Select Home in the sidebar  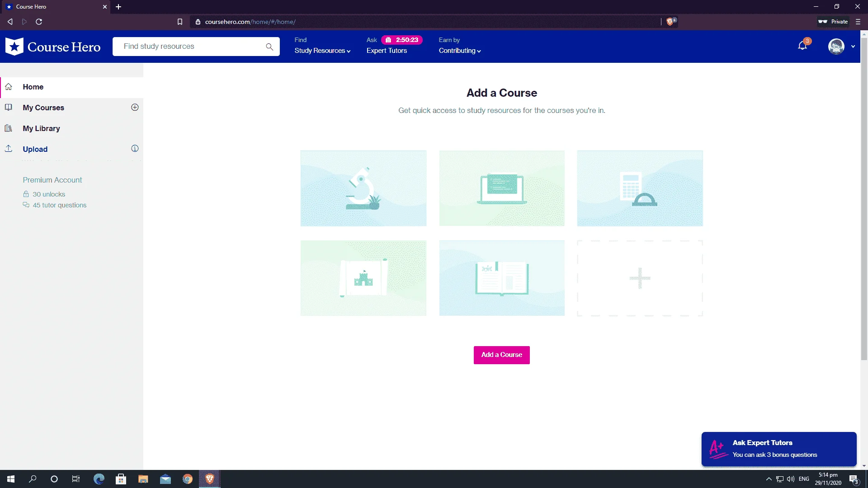(72, 87)
